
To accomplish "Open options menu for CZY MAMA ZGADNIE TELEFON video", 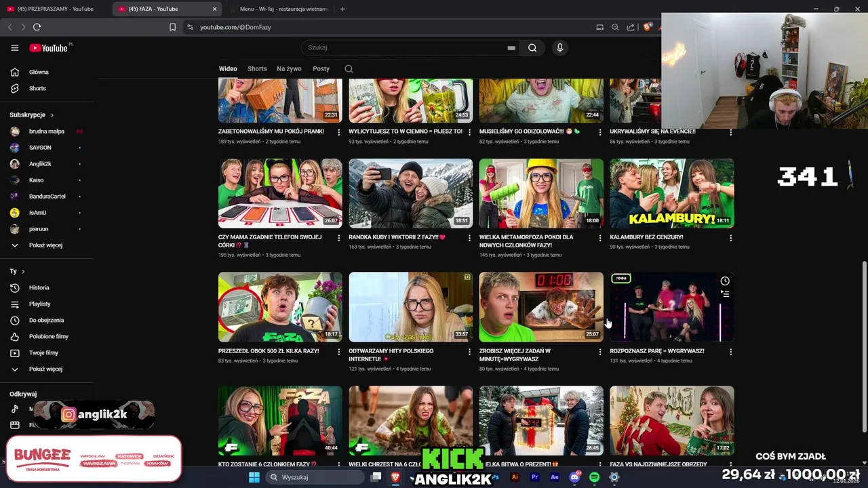I will (x=338, y=238).
